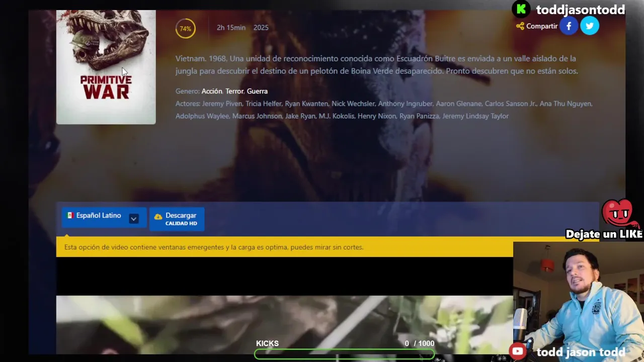Click actor name Carlos Sanson Jr.

511,104
